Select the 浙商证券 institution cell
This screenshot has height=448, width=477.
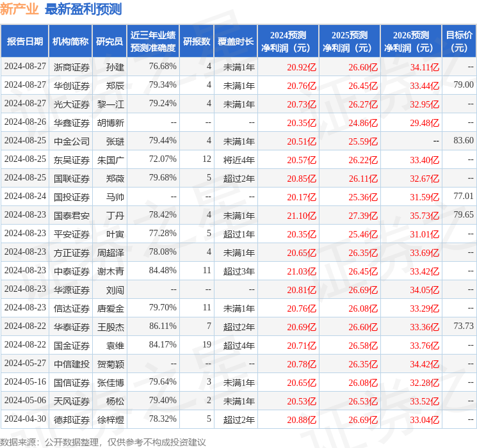coord(72,67)
